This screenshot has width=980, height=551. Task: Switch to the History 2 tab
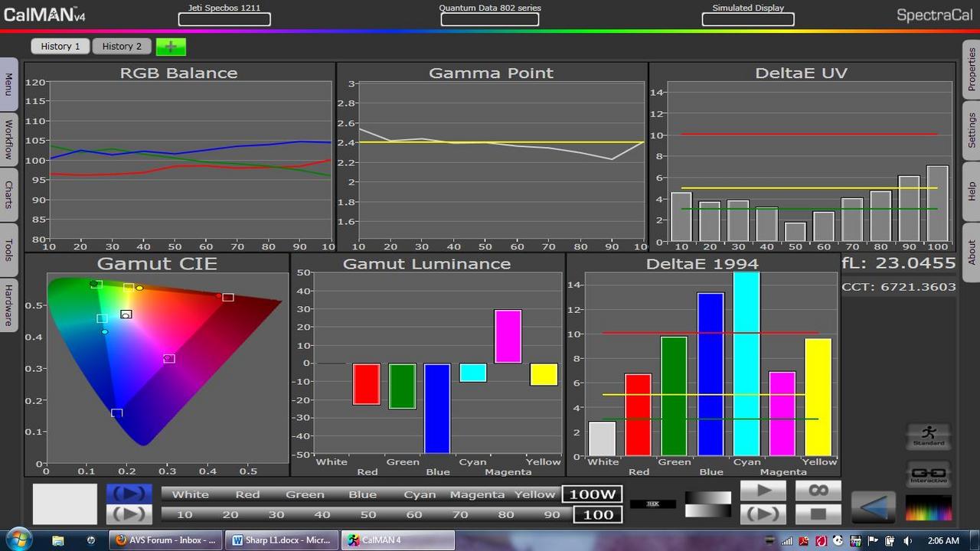122,46
